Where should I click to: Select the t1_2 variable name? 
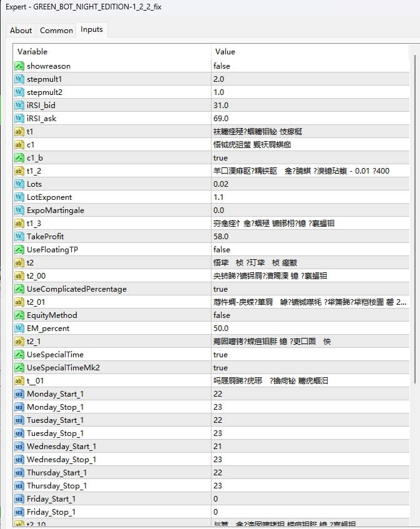coord(34,171)
